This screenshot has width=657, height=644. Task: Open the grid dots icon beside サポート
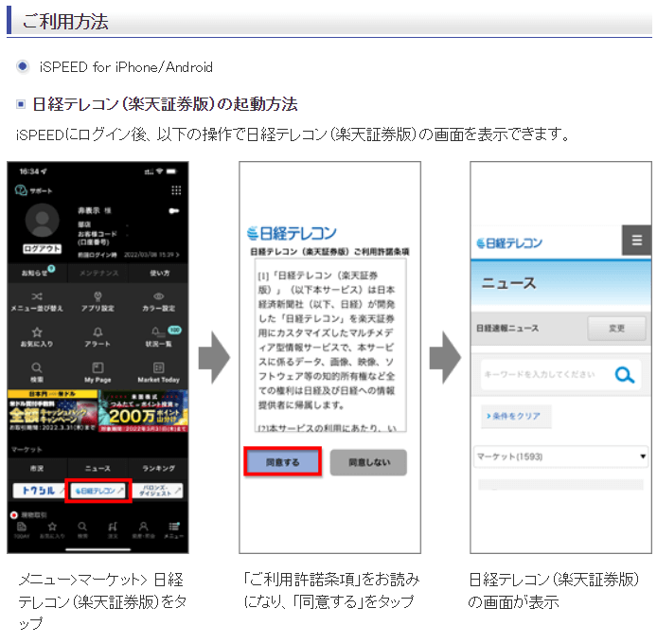176,190
